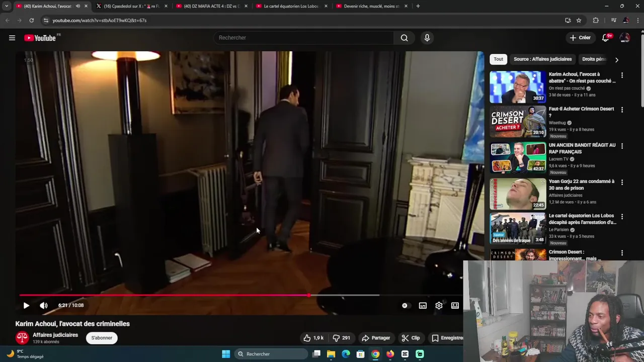Viewport: 644px width, 362px height.
Task: Open the YouTube account avatar menu
Action: (625, 38)
